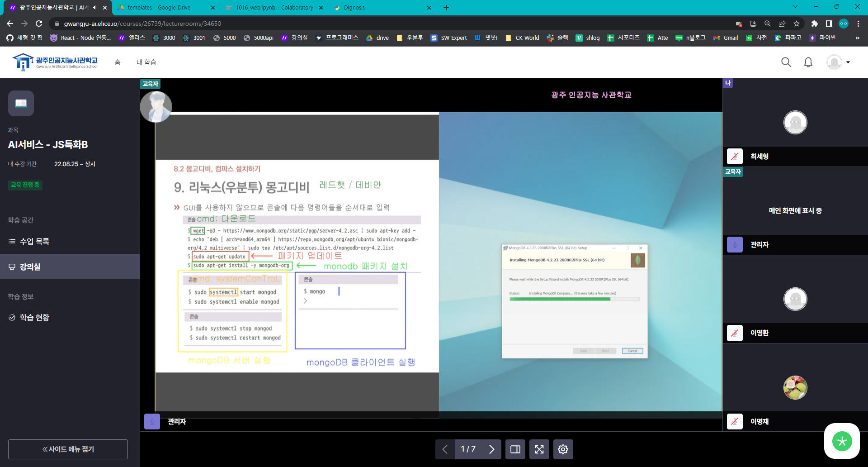Open the browser side panel icon
Screen dimensions: 868x467
tap(829, 24)
